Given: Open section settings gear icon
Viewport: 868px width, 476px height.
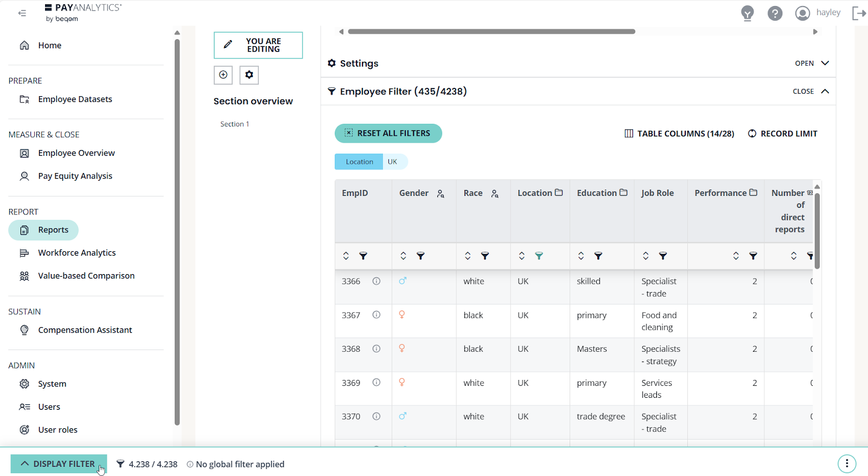Looking at the screenshot, I should click(x=249, y=75).
